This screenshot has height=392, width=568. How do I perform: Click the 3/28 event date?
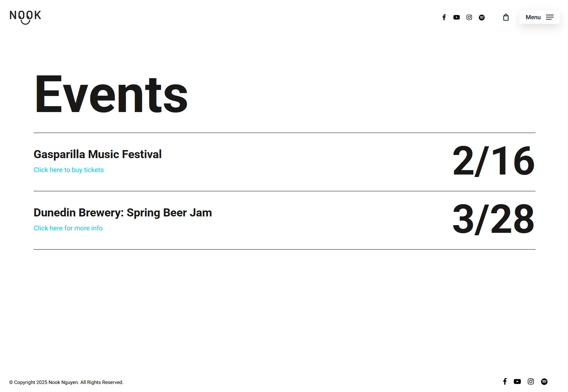tap(493, 220)
